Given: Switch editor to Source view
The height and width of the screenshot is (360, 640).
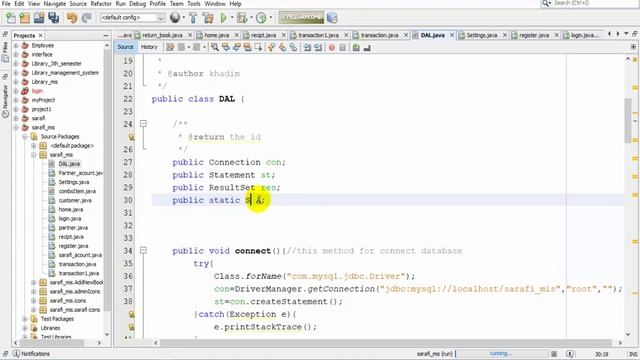Looking at the screenshot, I should click(x=125, y=47).
